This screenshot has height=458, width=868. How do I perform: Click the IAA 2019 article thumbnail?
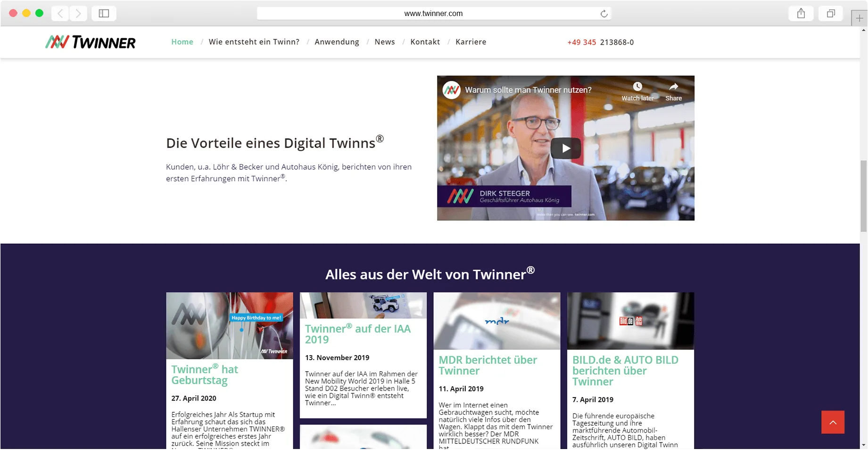click(x=364, y=306)
